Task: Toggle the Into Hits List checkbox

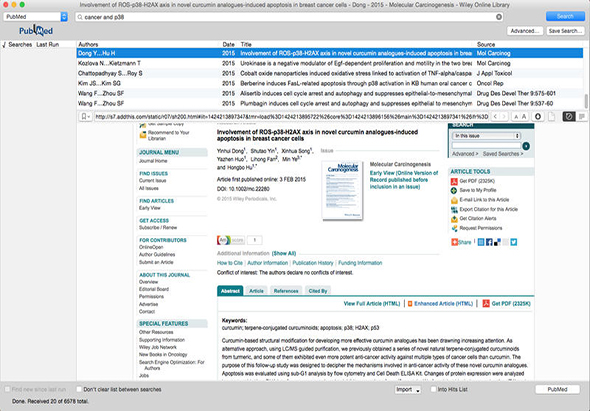Action: pyautogui.click(x=433, y=390)
